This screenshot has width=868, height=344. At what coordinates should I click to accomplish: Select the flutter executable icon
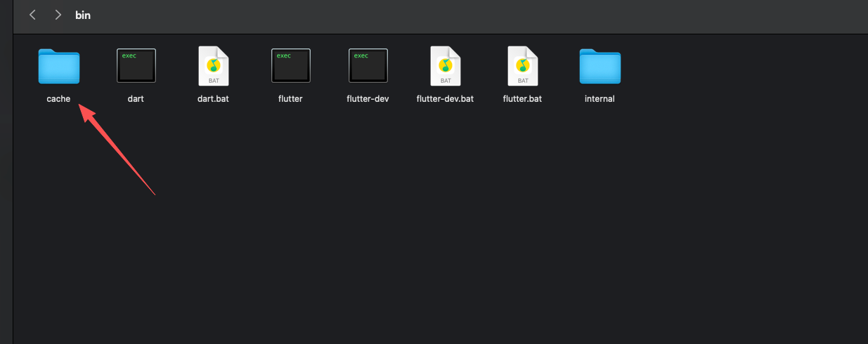[290, 66]
